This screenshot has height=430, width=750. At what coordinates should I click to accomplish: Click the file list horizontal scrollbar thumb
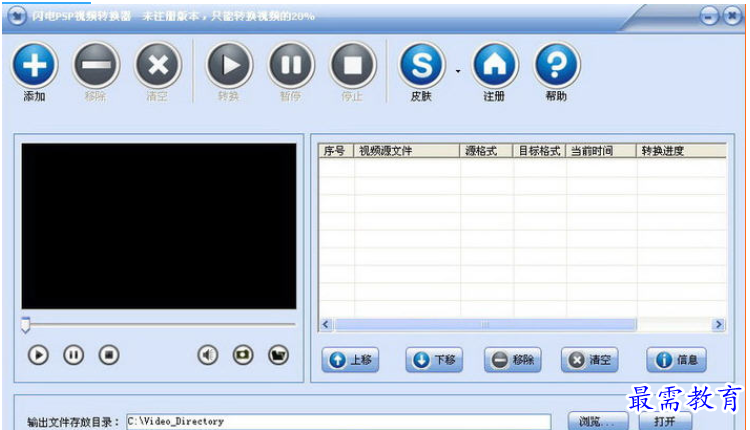pyautogui.click(x=485, y=325)
